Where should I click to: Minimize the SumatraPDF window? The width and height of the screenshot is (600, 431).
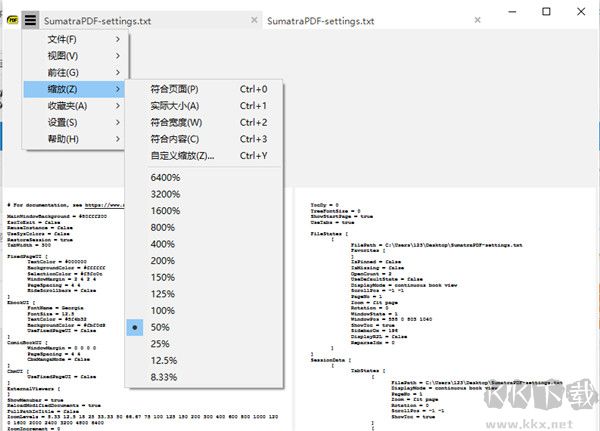(512, 12)
